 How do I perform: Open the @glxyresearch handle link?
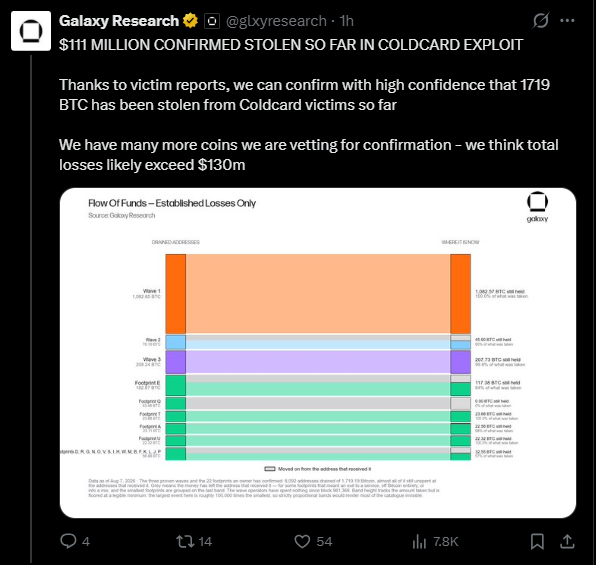[x=276, y=21]
